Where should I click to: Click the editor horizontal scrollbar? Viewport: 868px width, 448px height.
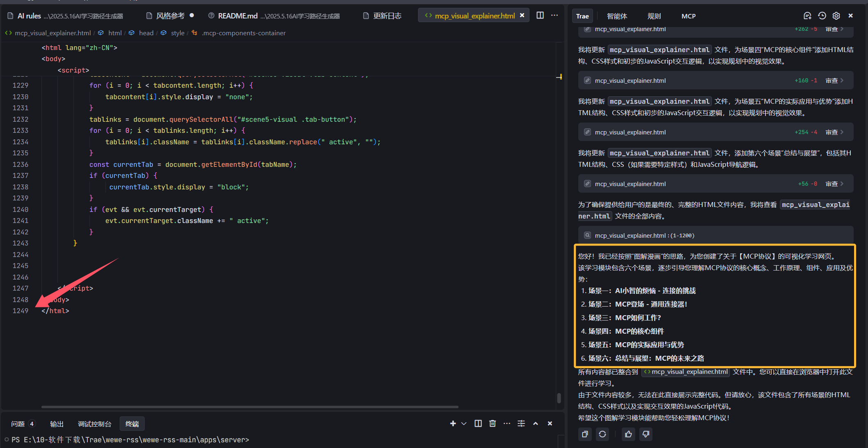pyautogui.click(x=250, y=407)
